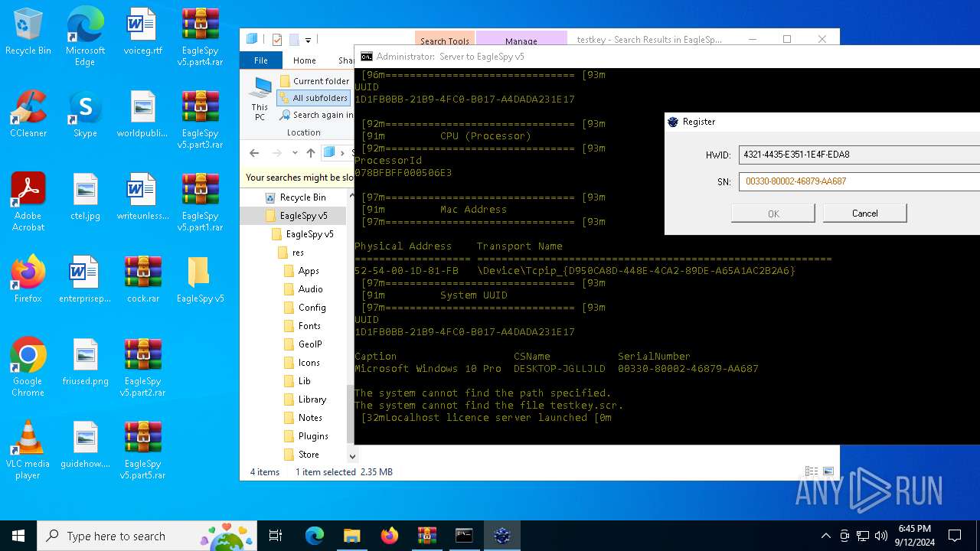Open Google Chrome desktop shortcut

click(28, 367)
